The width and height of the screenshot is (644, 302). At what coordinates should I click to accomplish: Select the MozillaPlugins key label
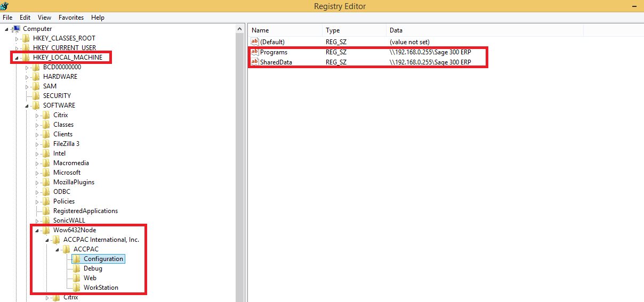coord(74,182)
